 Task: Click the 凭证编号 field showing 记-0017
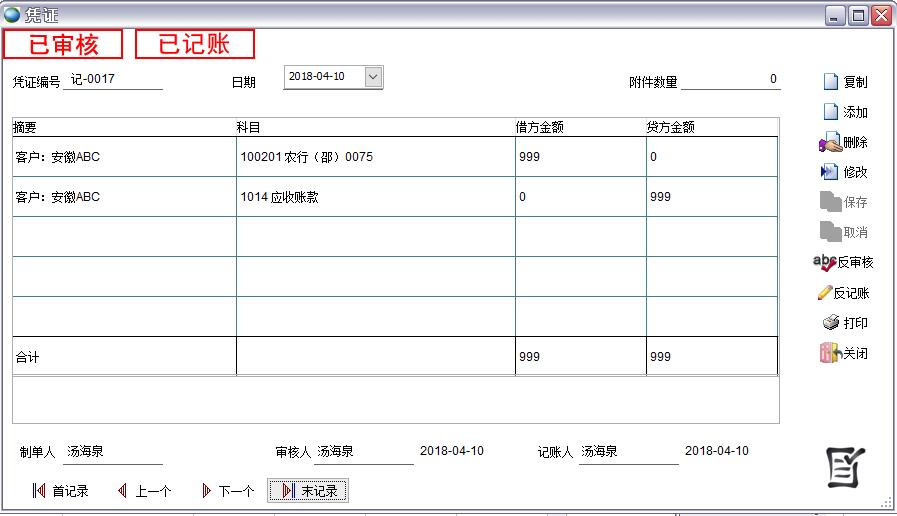click(x=112, y=80)
